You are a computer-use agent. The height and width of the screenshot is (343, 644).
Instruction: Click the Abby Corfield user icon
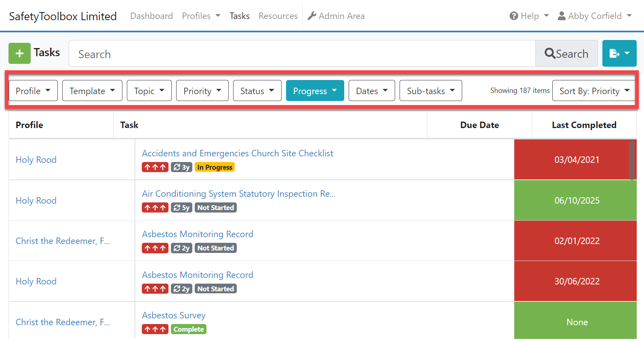coord(561,16)
